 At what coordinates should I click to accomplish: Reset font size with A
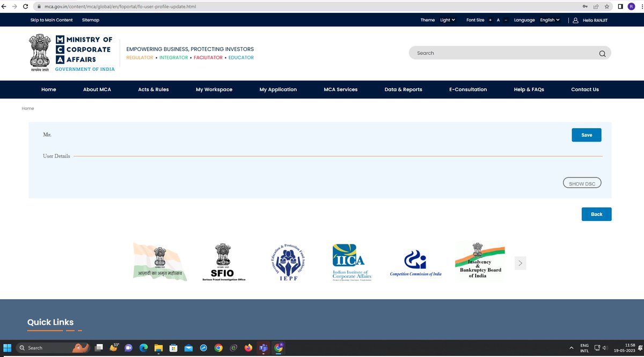pyautogui.click(x=498, y=20)
